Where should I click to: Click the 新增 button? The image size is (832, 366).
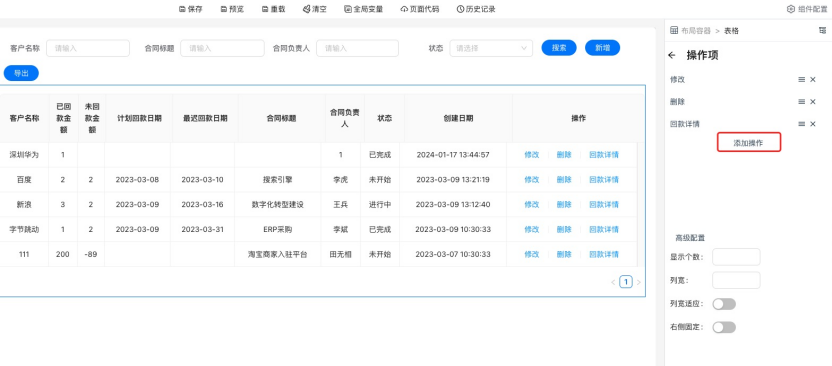coord(602,48)
